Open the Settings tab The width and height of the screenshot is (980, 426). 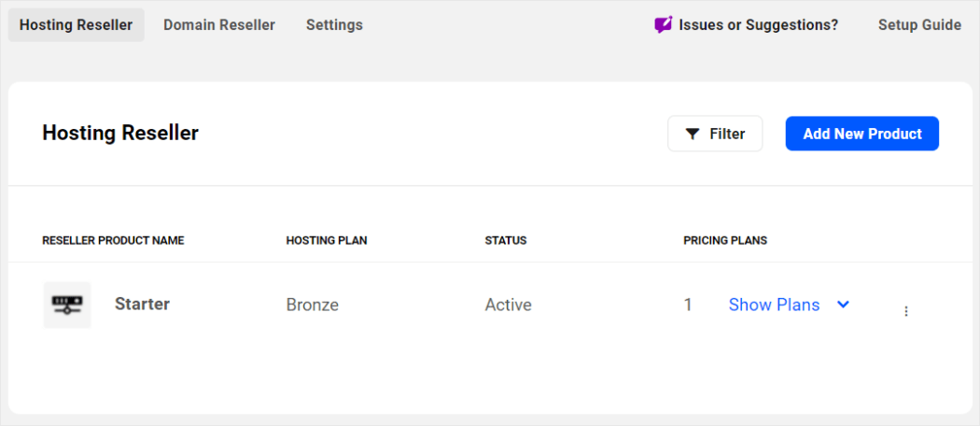click(334, 25)
